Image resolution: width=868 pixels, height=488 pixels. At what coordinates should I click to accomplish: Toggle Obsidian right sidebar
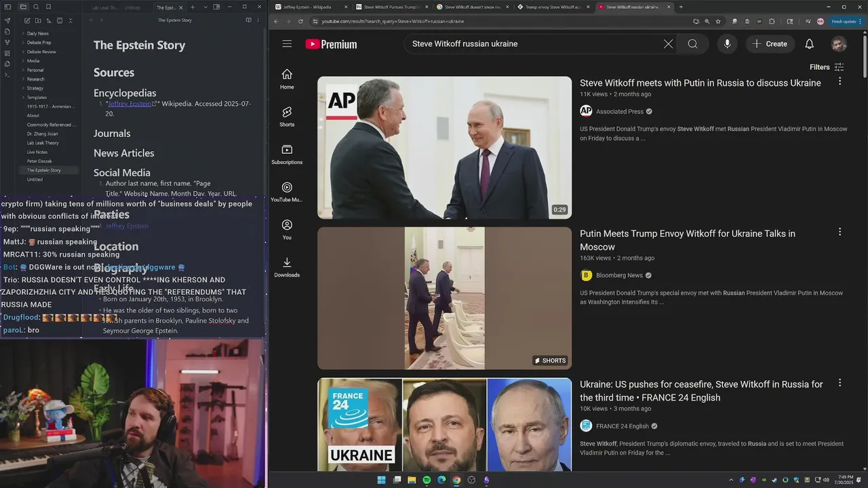[216, 7]
